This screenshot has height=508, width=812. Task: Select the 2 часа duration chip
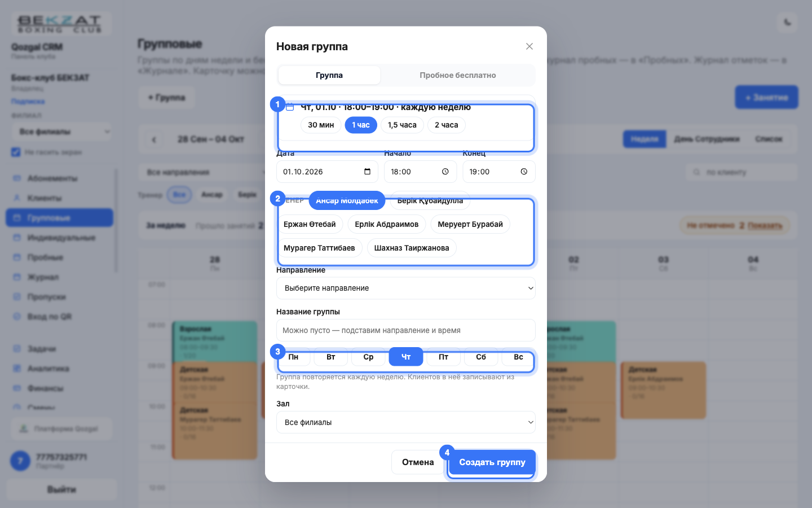[447, 125]
